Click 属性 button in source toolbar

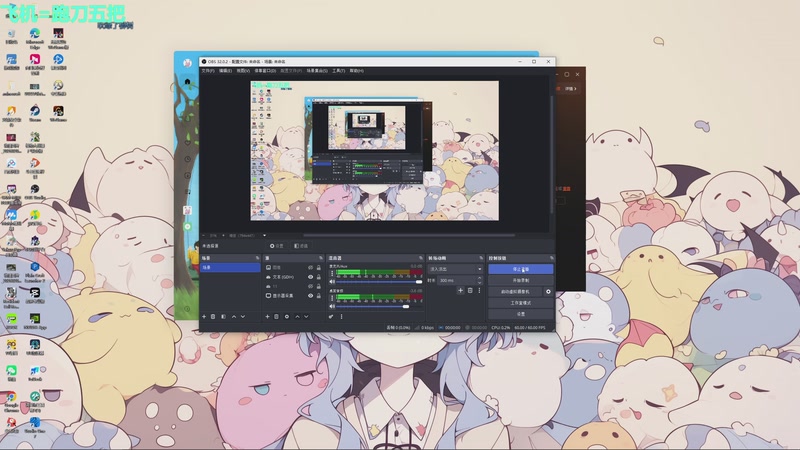pos(277,246)
